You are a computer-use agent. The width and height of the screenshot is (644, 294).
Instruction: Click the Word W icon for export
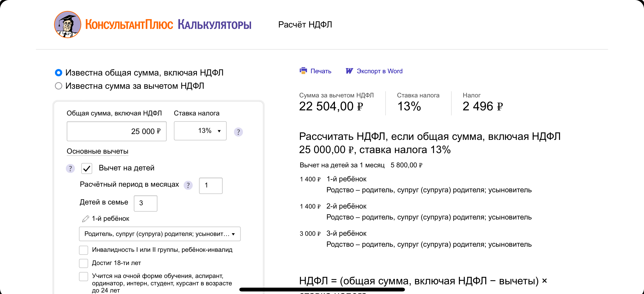point(349,71)
